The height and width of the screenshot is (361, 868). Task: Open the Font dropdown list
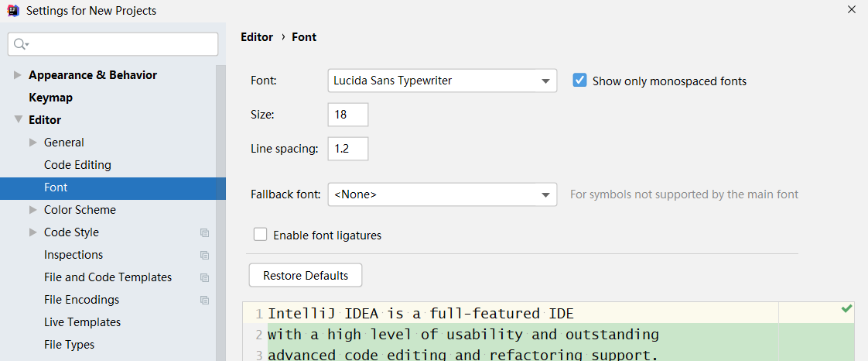545,81
